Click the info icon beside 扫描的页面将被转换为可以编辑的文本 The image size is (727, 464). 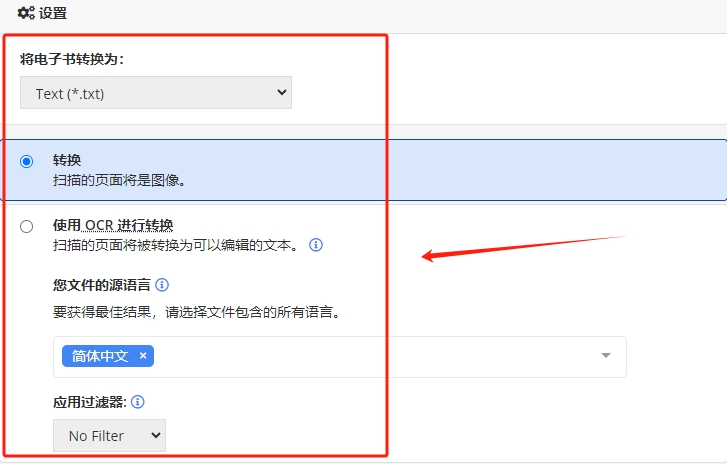316,245
